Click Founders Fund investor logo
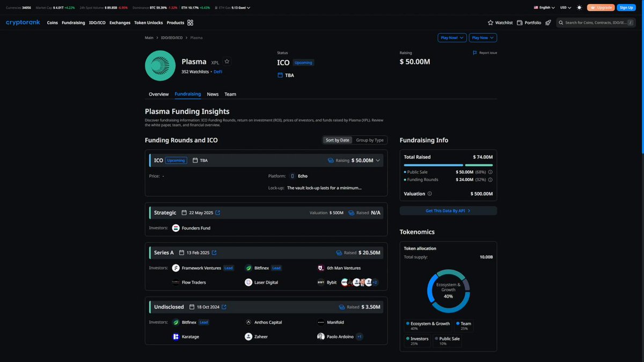The image size is (644, 362). pos(175,228)
